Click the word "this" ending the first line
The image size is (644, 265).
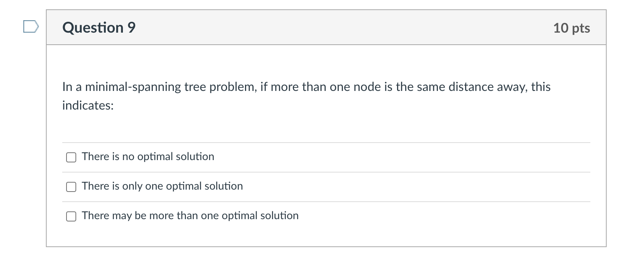pyautogui.click(x=541, y=87)
